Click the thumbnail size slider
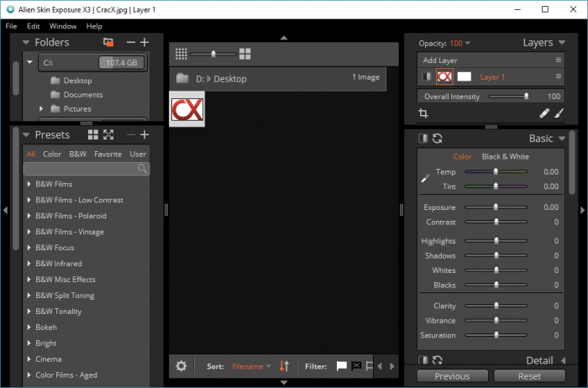588x388 pixels. pos(213,54)
